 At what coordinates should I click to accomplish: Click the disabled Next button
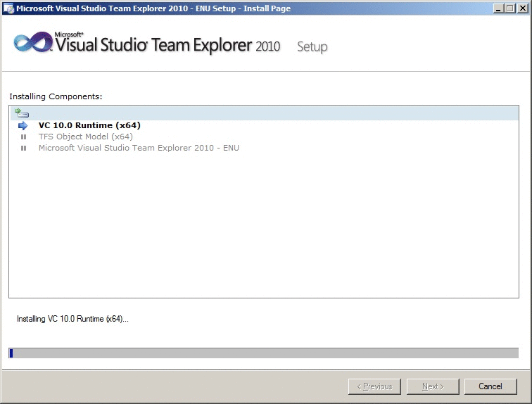(x=433, y=386)
